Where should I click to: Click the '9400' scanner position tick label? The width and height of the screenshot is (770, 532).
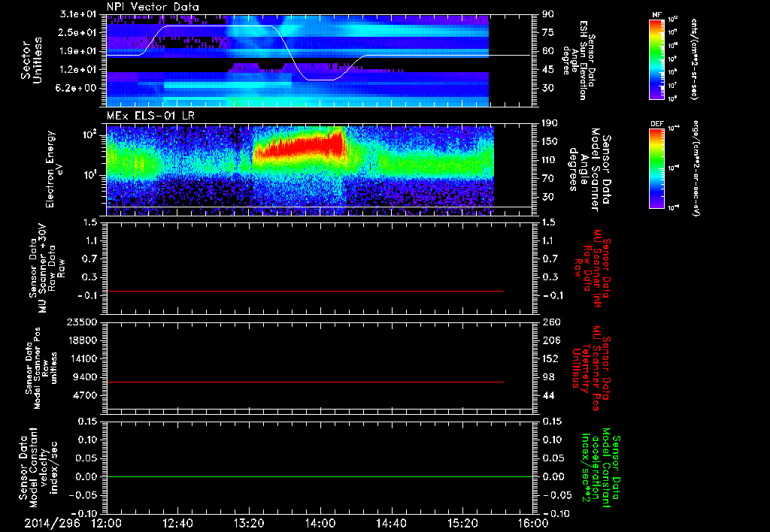(x=84, y=377)
